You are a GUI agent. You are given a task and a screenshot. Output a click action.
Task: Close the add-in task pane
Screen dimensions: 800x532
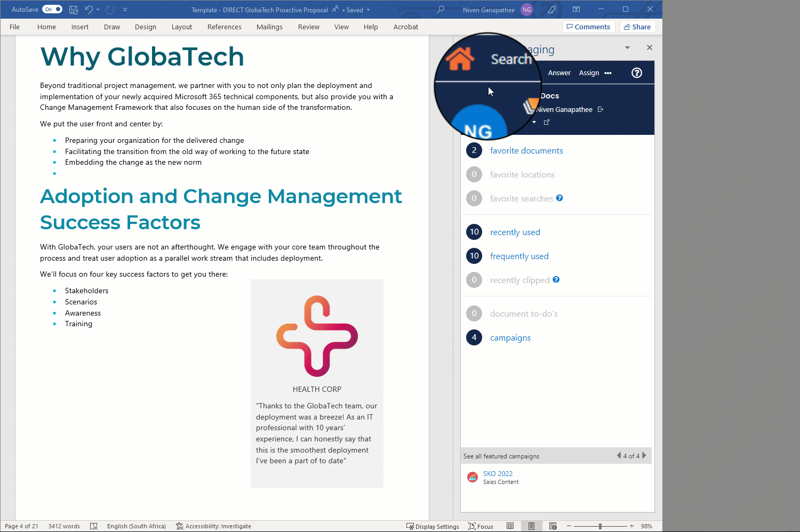click(650, 47)
